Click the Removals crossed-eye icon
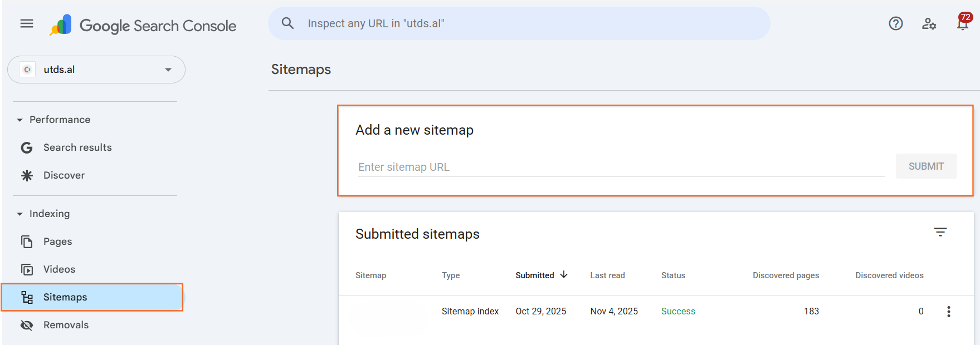Viewport: 980px width, 345px height. pos(27,325)
